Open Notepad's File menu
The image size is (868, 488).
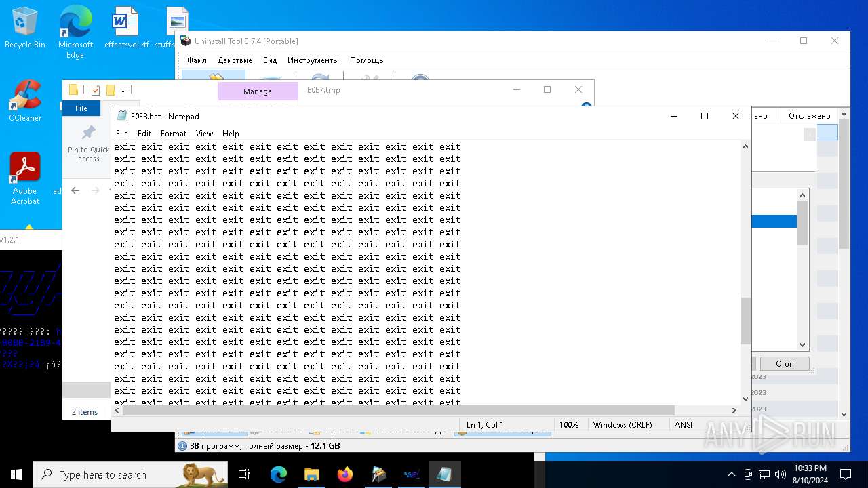[x=122, y=134]
